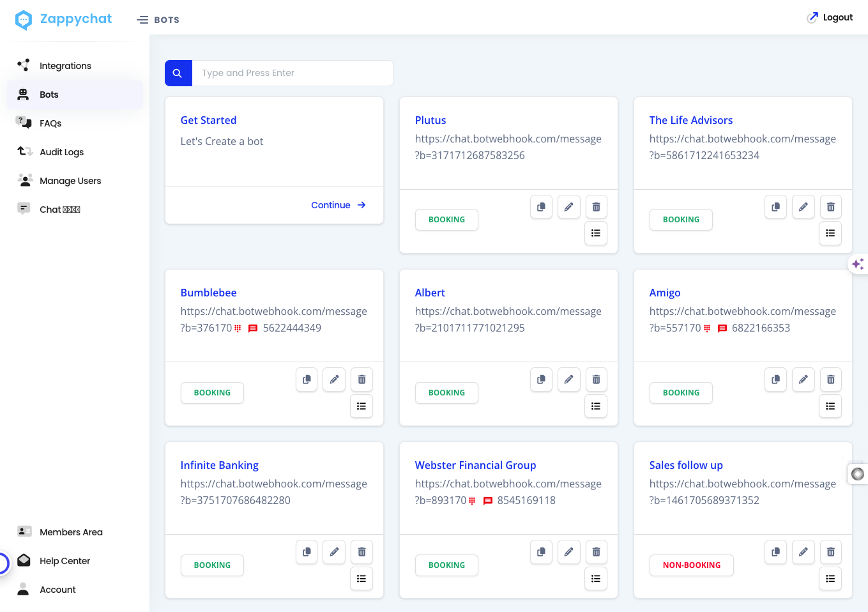
Task: Focus the Type and Press Enter search field
Action: (x=293, y=73)
